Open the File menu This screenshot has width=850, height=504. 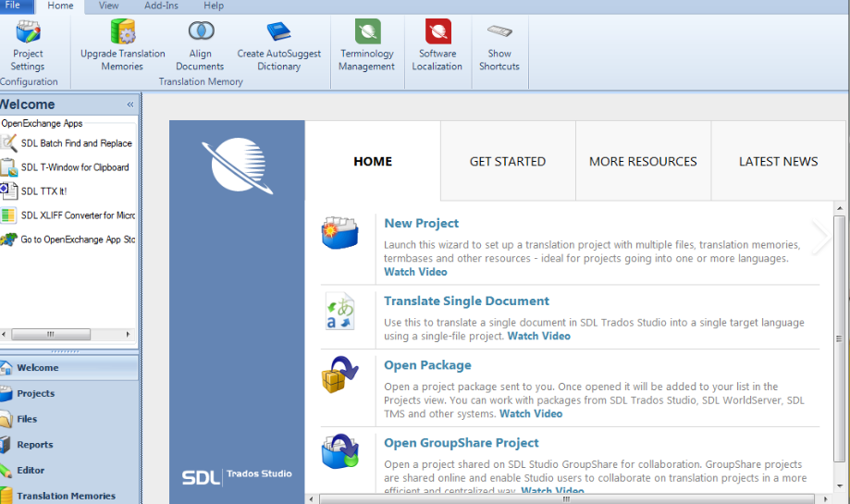point(13,6)
